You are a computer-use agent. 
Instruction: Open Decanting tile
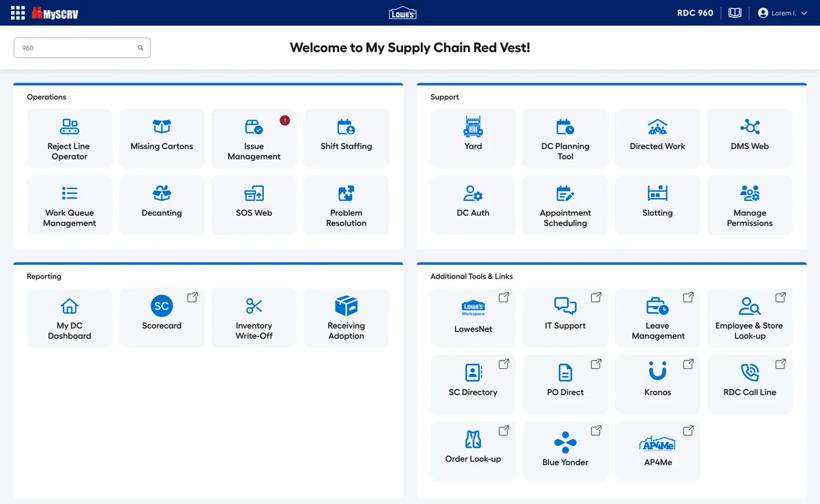[162, 206]
